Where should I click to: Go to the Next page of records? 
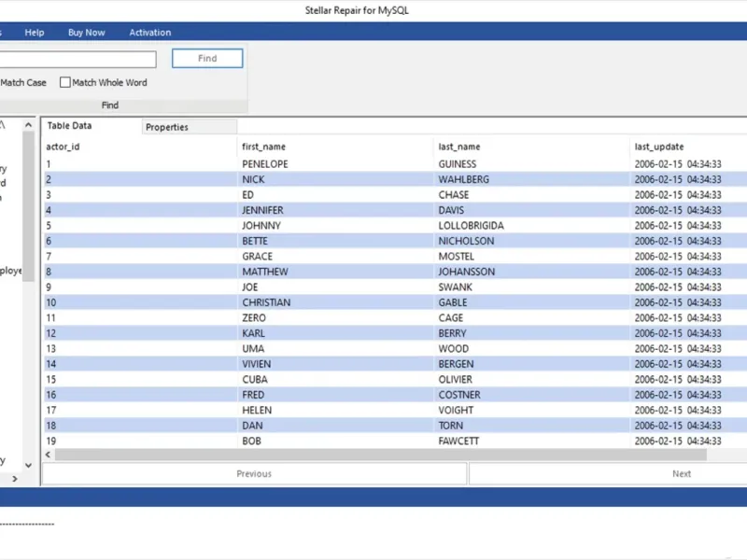[x=608, y=474]
